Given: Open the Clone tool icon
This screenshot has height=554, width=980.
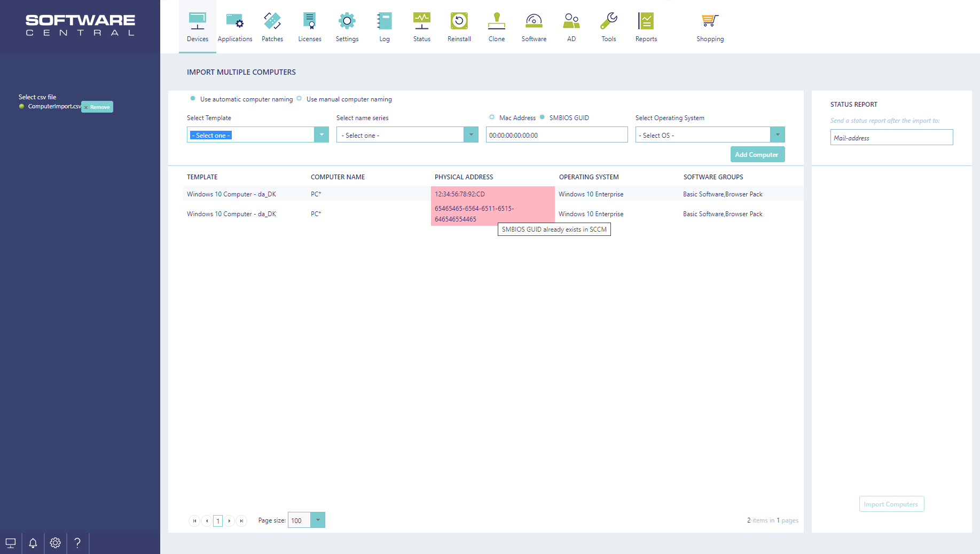Looking at the screenshot, I should coord(496,21).
